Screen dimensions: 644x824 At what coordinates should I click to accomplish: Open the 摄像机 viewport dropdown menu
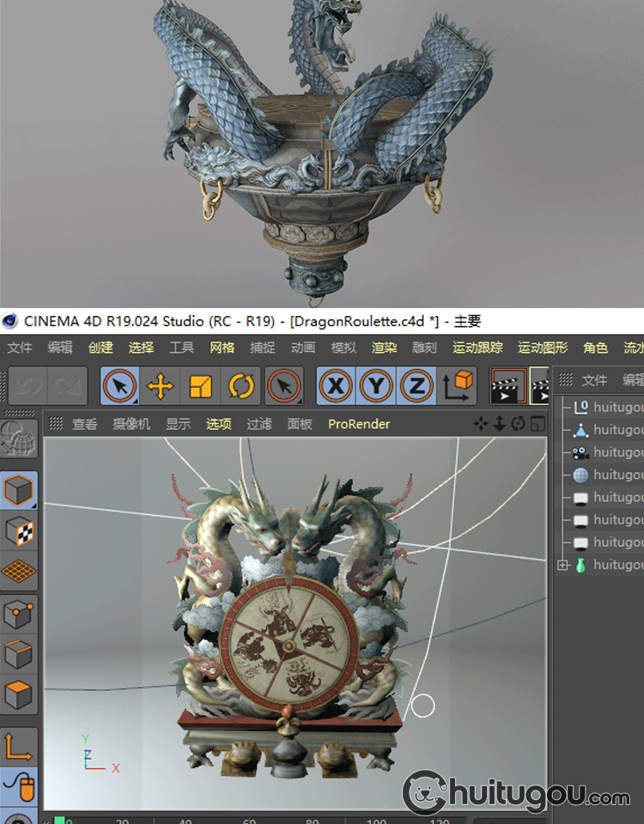click(131, 424)
